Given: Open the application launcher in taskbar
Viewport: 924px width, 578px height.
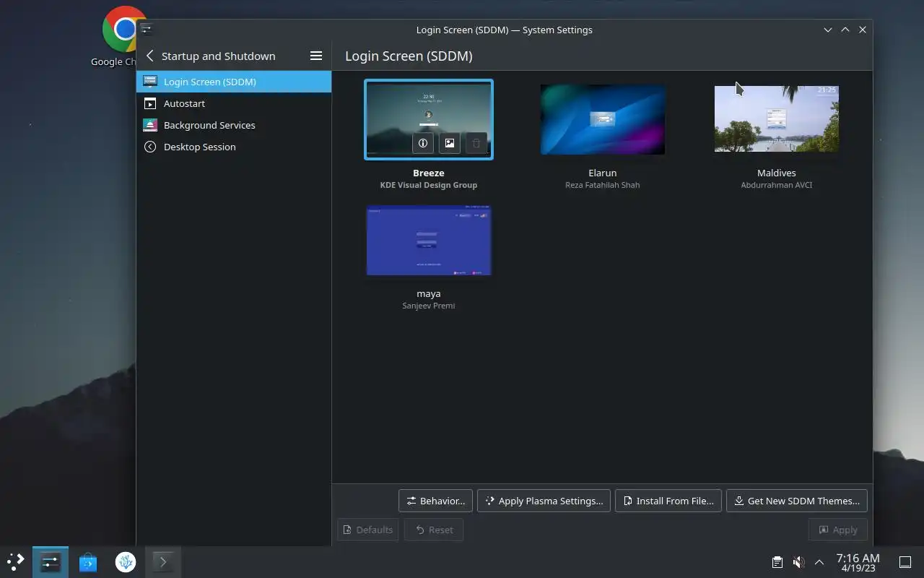Looking at the screenshot, I should pyautogui.click(x=16, y=561).
